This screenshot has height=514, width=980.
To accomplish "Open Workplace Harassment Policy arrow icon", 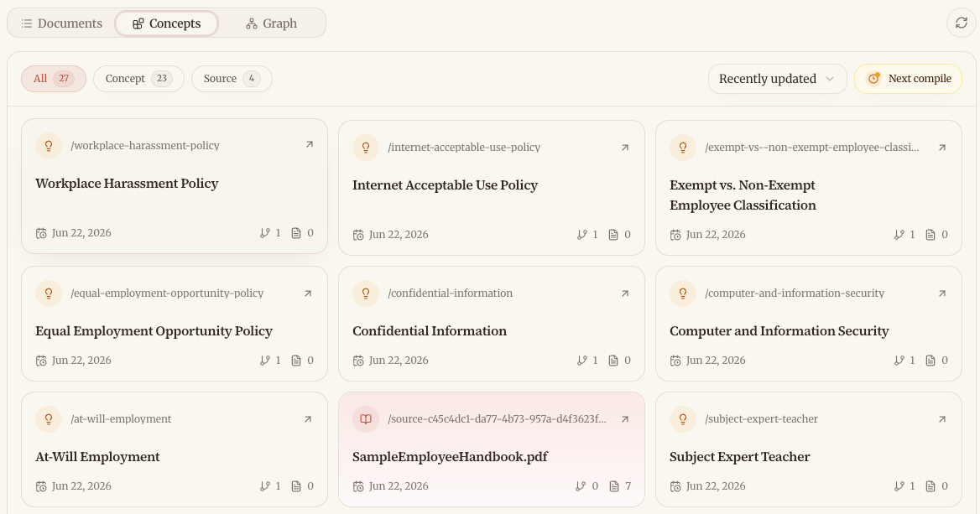I will pyautogui.click(x=310, y=144).
